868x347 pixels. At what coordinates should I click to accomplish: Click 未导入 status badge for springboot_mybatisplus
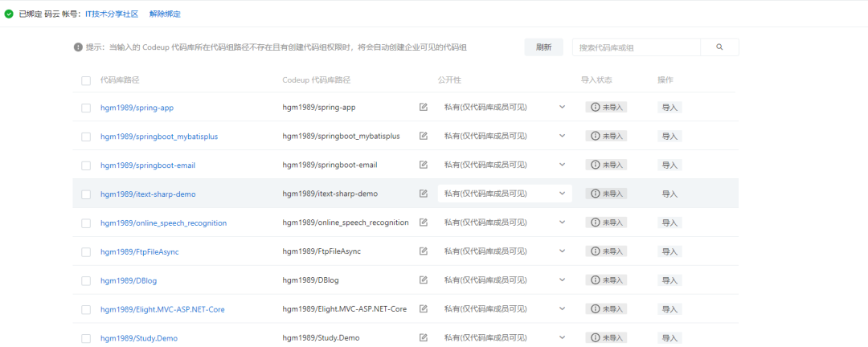pyautogui.click(x=606, y=136)
